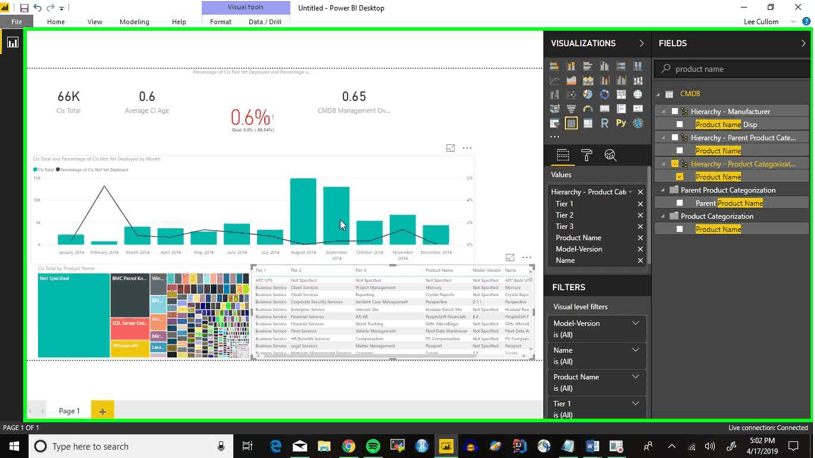Screen dimensions: 815x458
Task: Select the funnel visualization
Action: point(571,109)
